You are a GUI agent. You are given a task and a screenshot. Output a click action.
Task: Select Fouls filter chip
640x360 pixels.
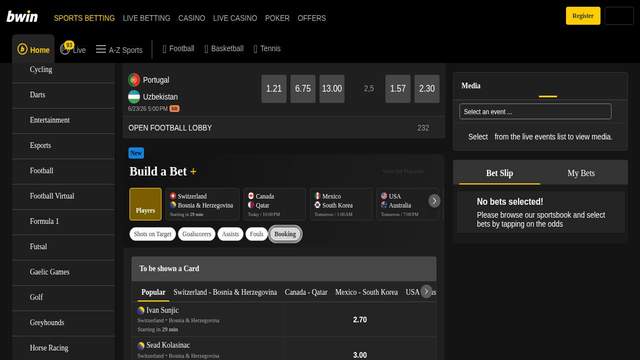point(256,234)
